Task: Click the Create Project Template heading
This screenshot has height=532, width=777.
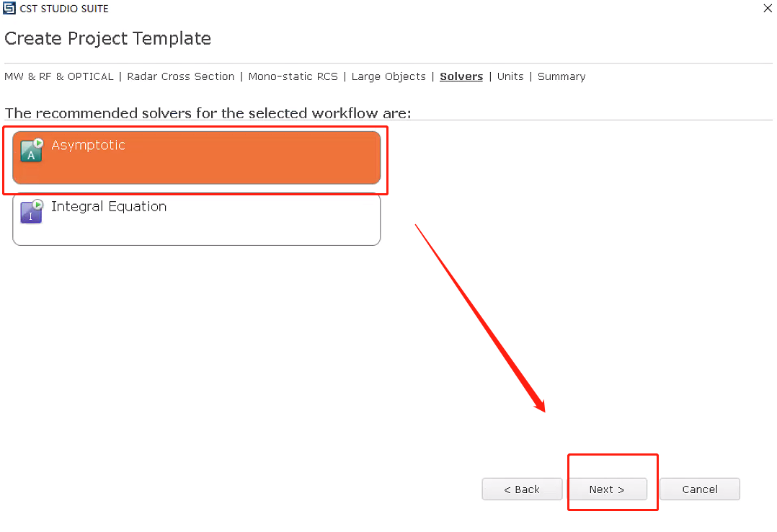Action: (x=108, y=38)
